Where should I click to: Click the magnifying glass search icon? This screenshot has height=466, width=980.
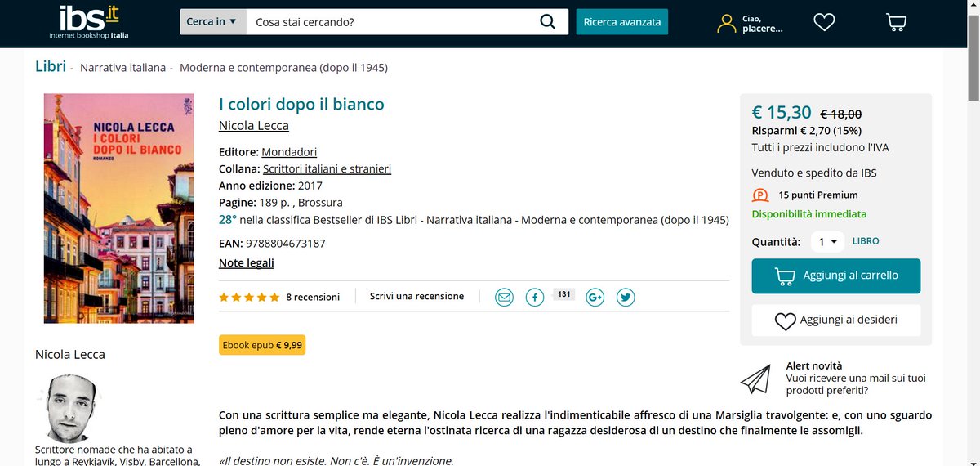(x=548, y=22)
